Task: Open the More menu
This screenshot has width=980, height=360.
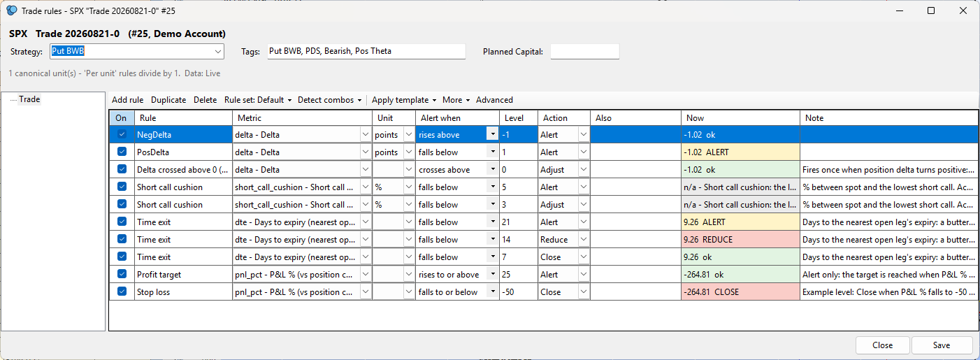Action: point(456,100)
